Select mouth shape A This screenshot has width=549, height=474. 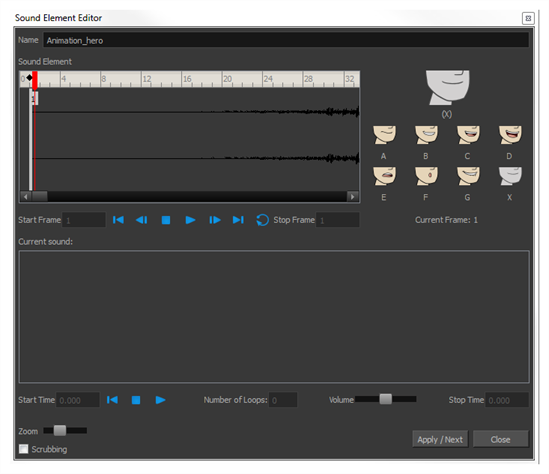tap(384, 135)
